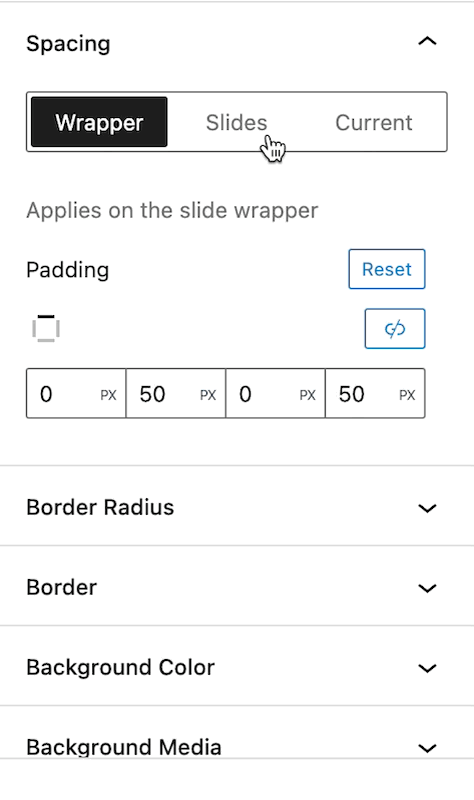Open the PX unit selector of third padding field

pos(308,395)
